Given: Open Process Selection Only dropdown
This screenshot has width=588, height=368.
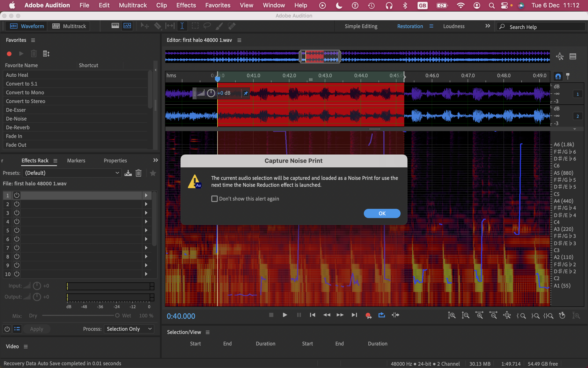Looking at the screenshot, I should coord(129,329).
